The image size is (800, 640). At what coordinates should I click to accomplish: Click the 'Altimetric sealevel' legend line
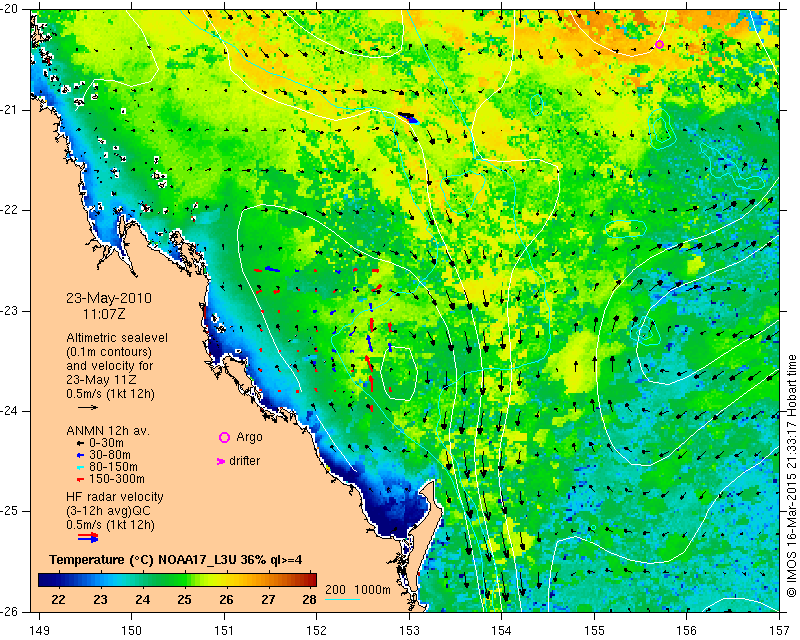coord(117,338)
